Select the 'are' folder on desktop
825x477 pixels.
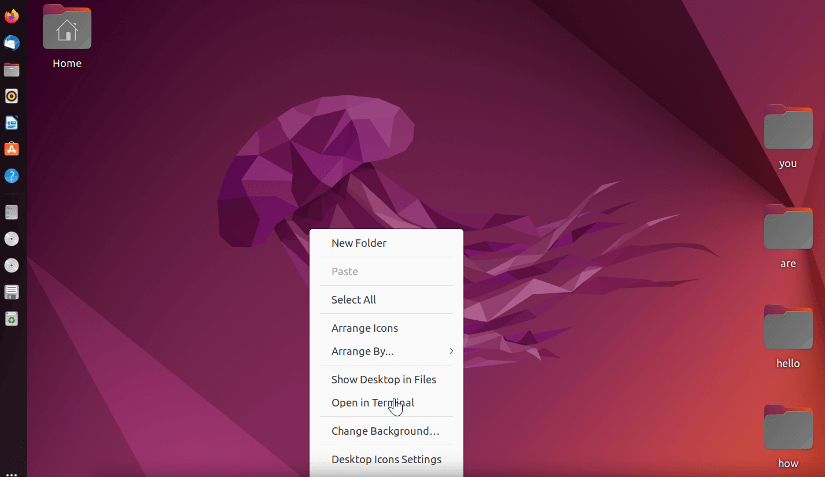tap(788, 237)
